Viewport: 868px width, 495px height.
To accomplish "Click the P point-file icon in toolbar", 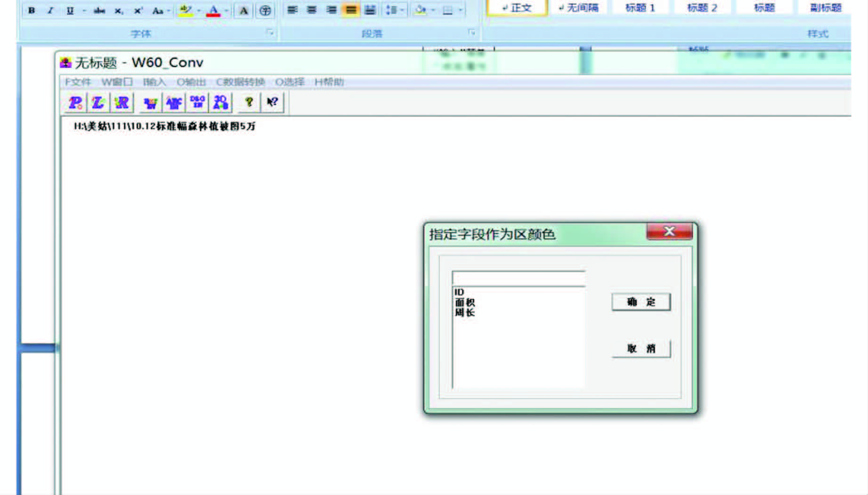I will [x=75, y=103].
